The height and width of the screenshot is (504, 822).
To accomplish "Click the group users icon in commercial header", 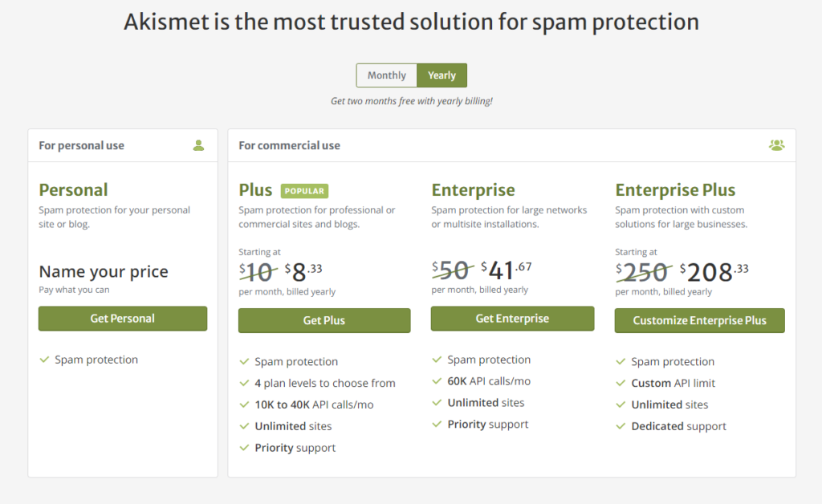I will [776, 145].
